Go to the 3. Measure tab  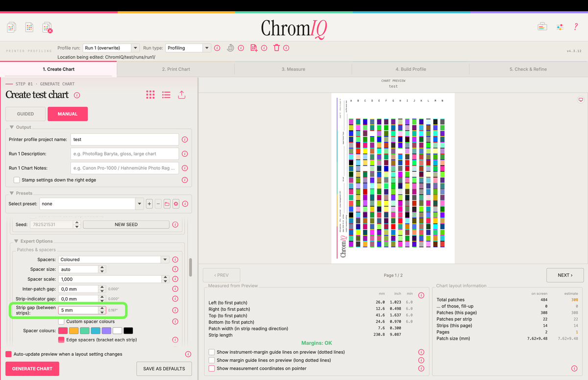[x=294, y=69]
